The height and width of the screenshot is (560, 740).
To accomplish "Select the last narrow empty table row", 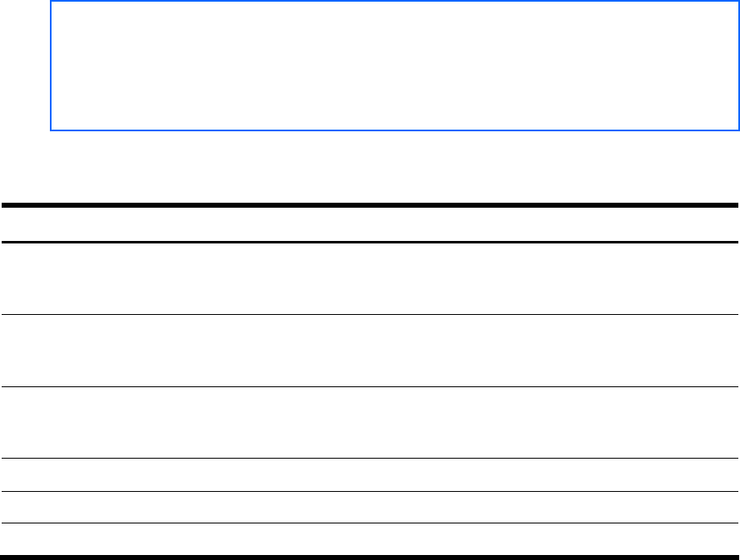I will click(370, 538).
